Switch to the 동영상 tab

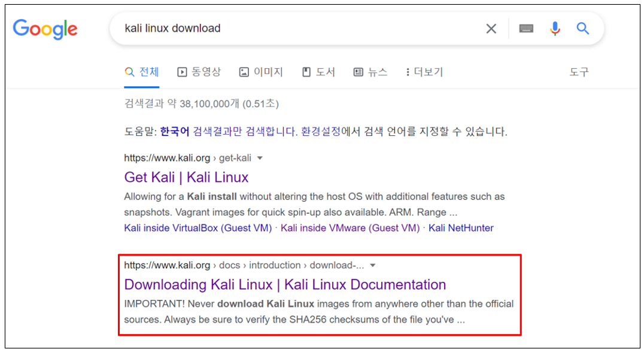tap(199, 72)
